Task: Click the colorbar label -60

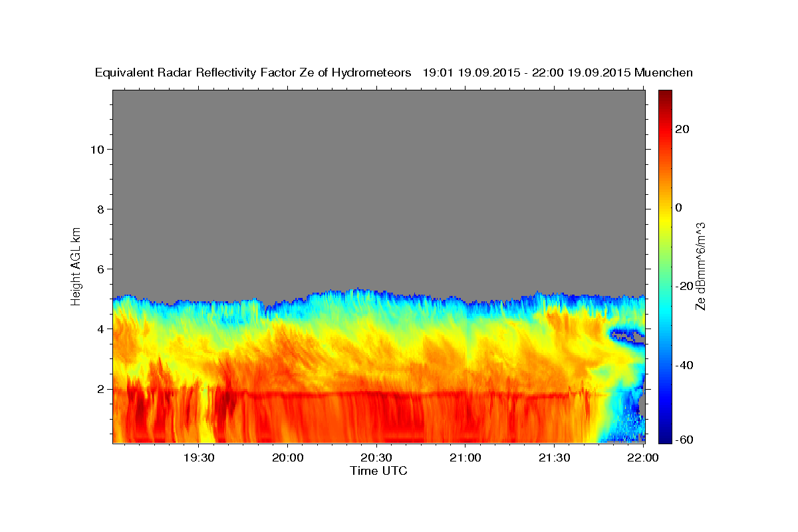Action: click(x=685, y=440)
